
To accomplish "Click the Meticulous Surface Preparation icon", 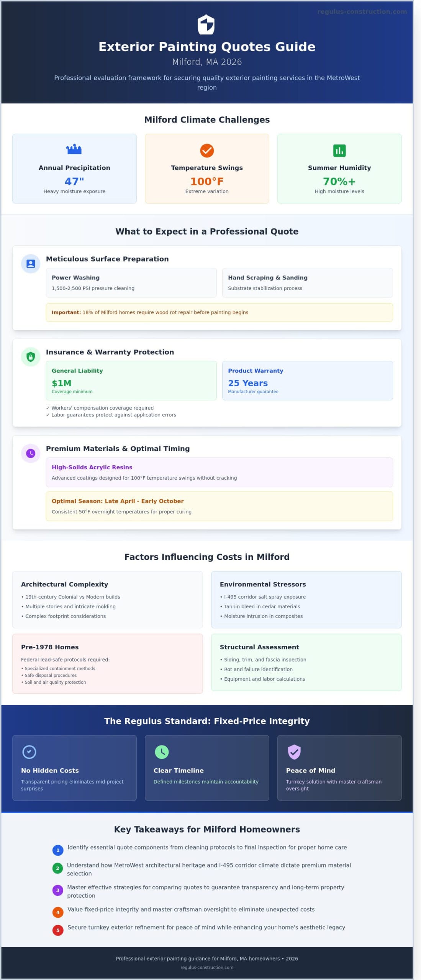I will click(x=31, y=264).
